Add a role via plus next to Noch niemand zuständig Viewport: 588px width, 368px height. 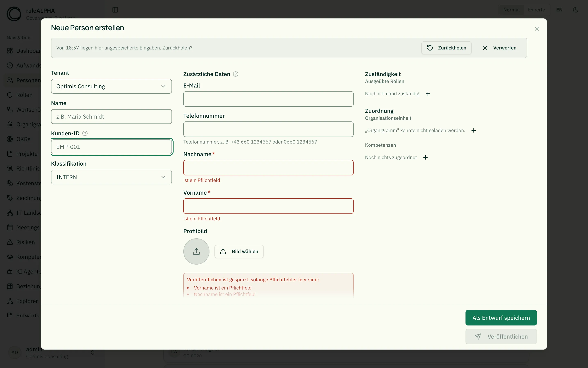(x=428, y=94)
